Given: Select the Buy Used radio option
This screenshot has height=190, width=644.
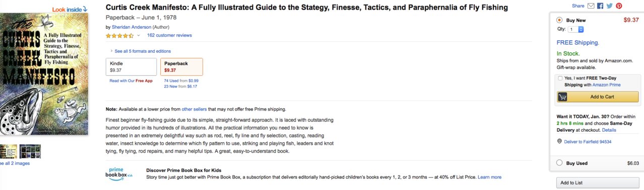Looking at the screenshot, I should point(559,163).
